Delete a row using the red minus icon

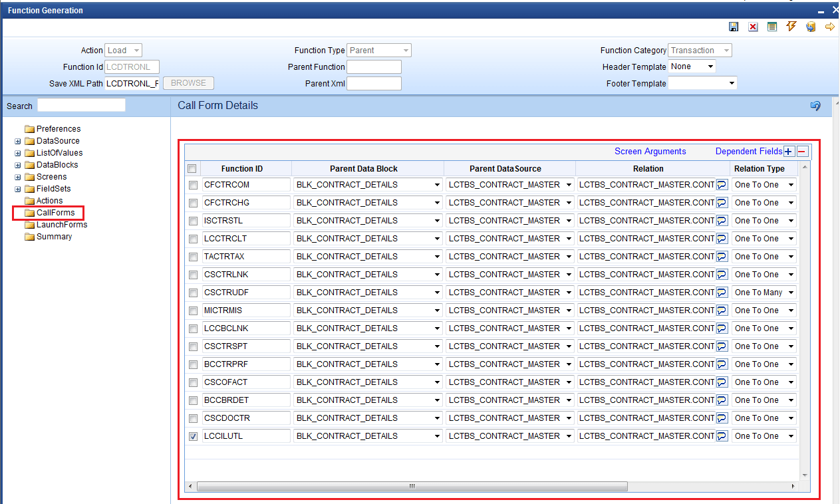click(x=802, y=152)
